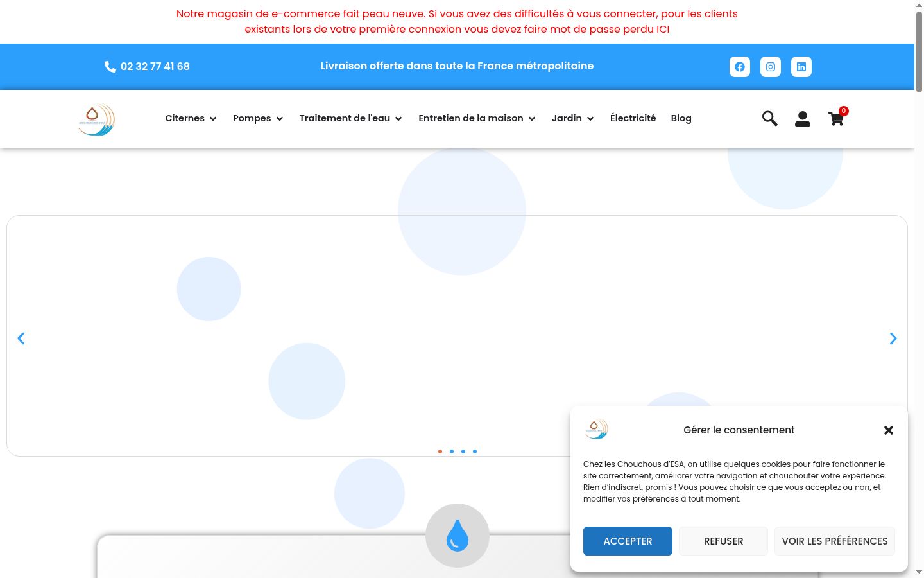
Task: Click the blue water drop icon
Action: click(458, 536)
